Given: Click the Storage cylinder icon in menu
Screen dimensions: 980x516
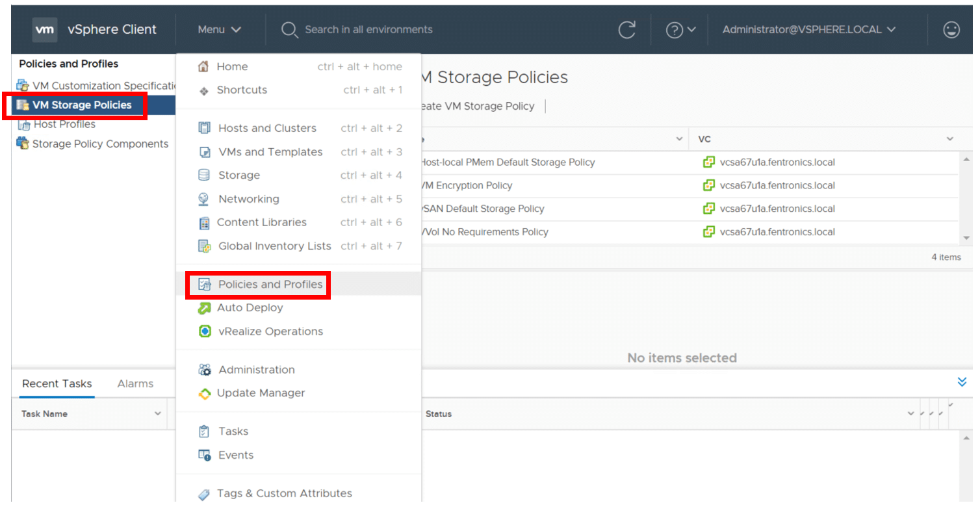Looking at the screenshot, I should [204, 175].
